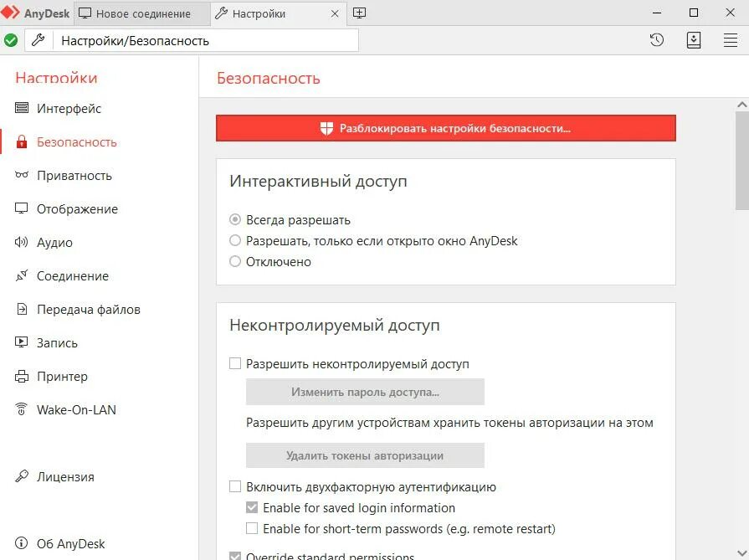The image size is (749, 560).
Task: Click the Интерактивный доступ heading
Action: point(318,182)
